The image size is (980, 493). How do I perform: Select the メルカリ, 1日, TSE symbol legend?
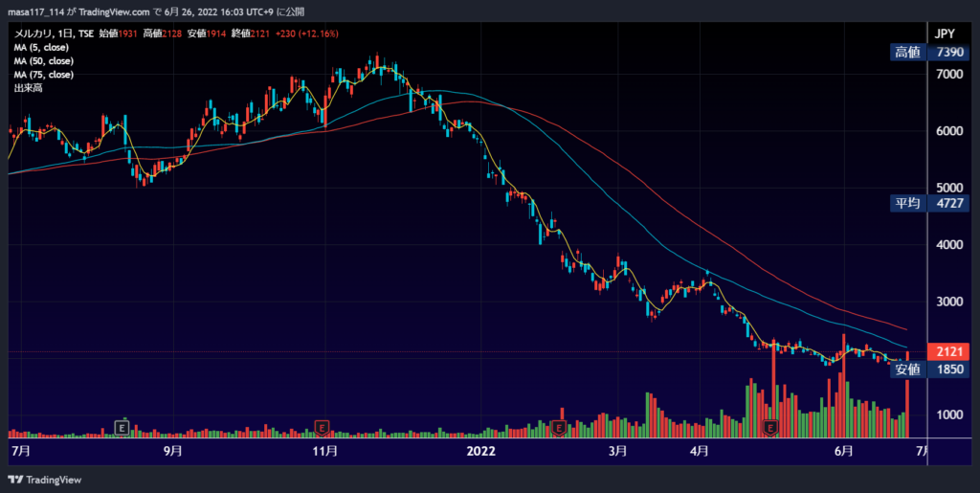tap(54, 34)
